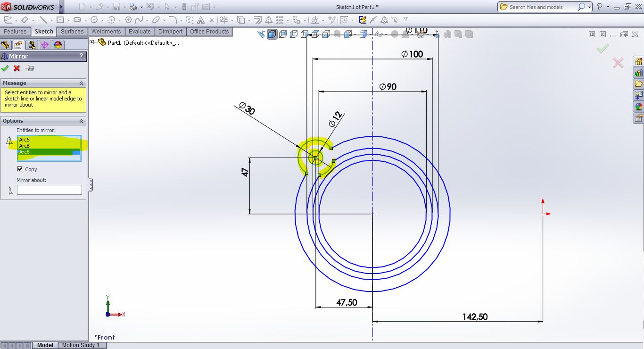Screen dimensions: 644x349
Task: Expand the Part1 tree node
Action: point(92,42)
